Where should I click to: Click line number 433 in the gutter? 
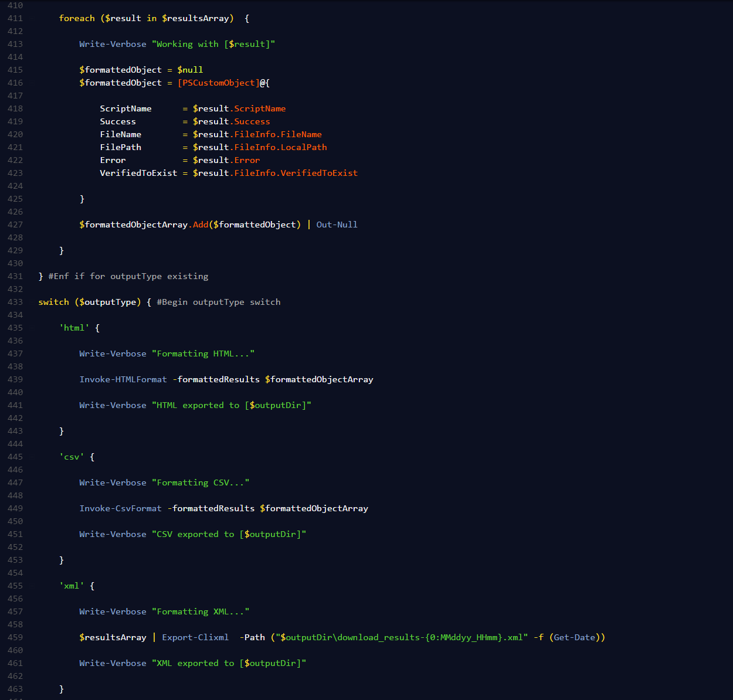tap(15, 302)
